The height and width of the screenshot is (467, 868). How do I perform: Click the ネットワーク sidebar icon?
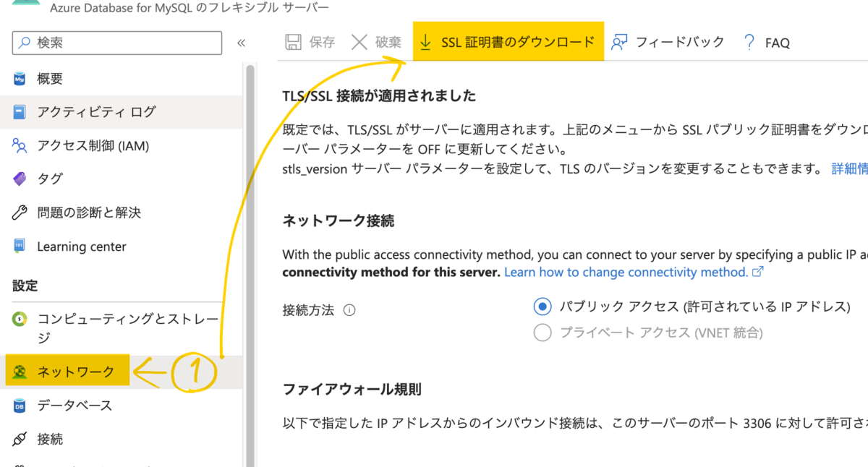coord(20,372)
